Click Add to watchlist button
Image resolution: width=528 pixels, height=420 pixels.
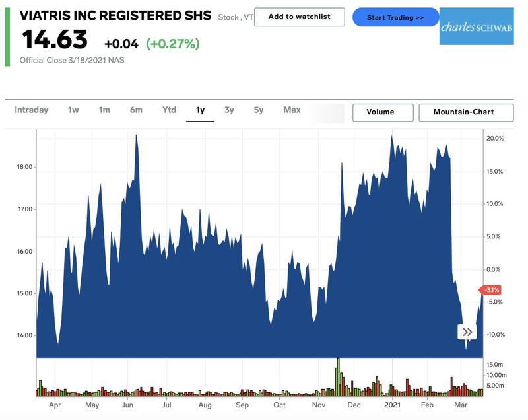[x=300, y=17]
